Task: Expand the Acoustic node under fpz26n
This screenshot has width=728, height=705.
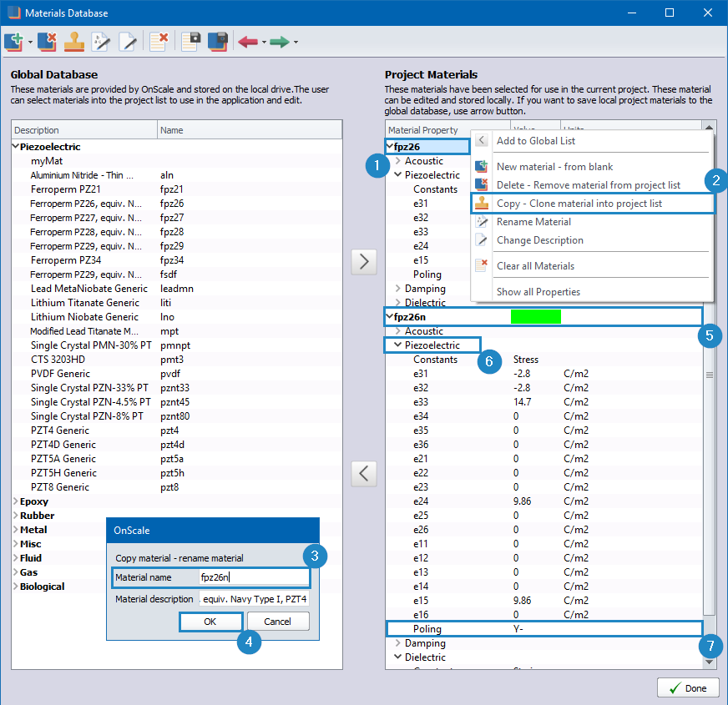Action: point(398,331)
